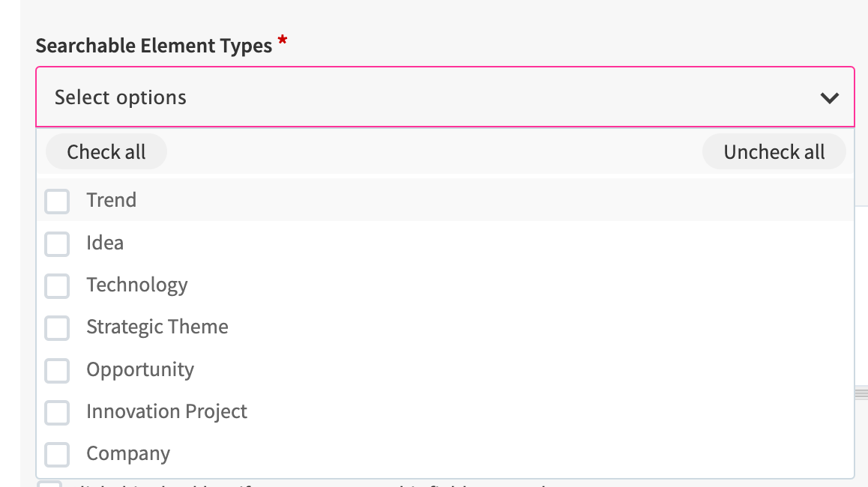
Task: Click the chevron arrow in Select options
Action: [x=829, y=97]
